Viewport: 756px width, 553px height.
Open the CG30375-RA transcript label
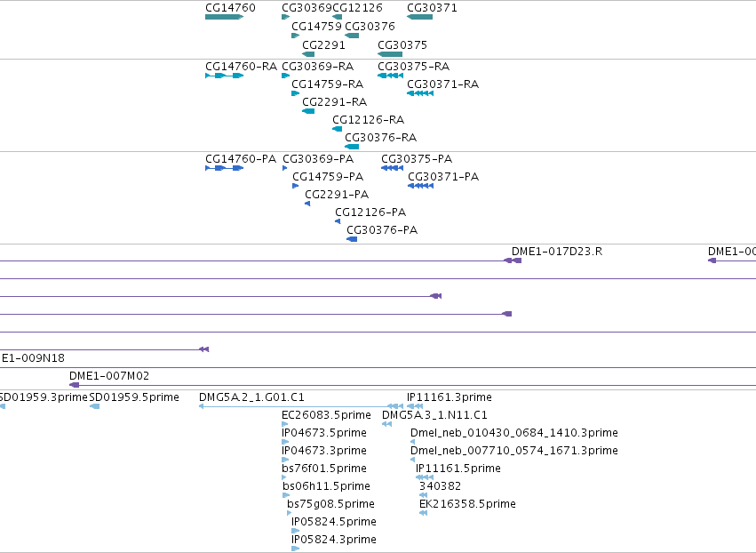tap(414, 66)
